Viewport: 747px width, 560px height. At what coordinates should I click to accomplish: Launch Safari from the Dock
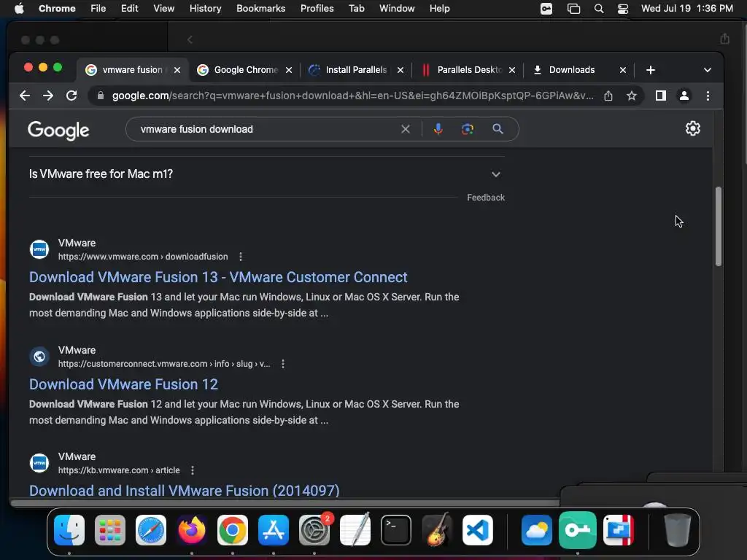[151, 530]
